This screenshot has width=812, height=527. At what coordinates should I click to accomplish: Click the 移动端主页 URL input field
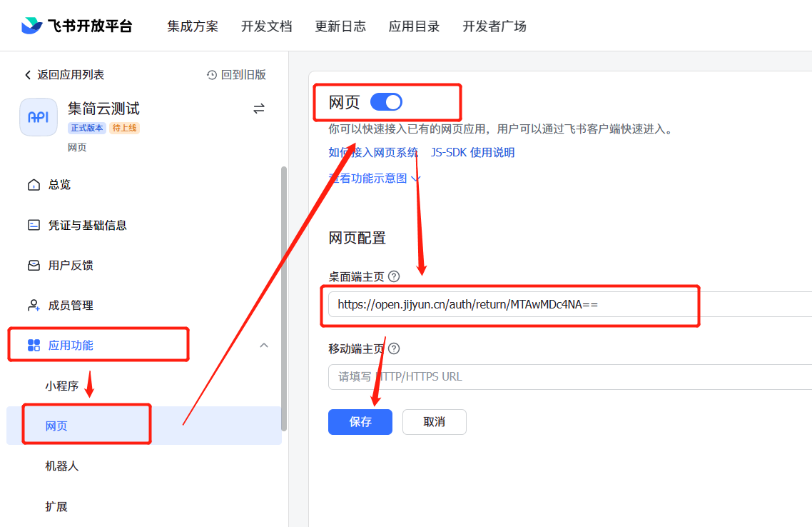click(x=570, y=377)
